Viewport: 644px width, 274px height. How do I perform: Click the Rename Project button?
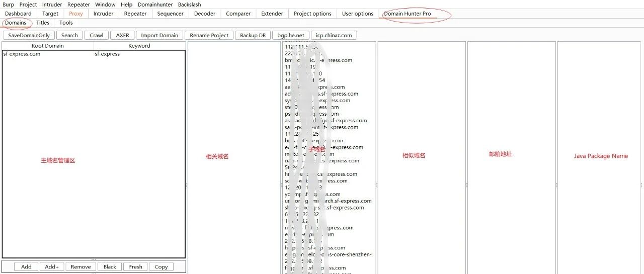(209, 35)
